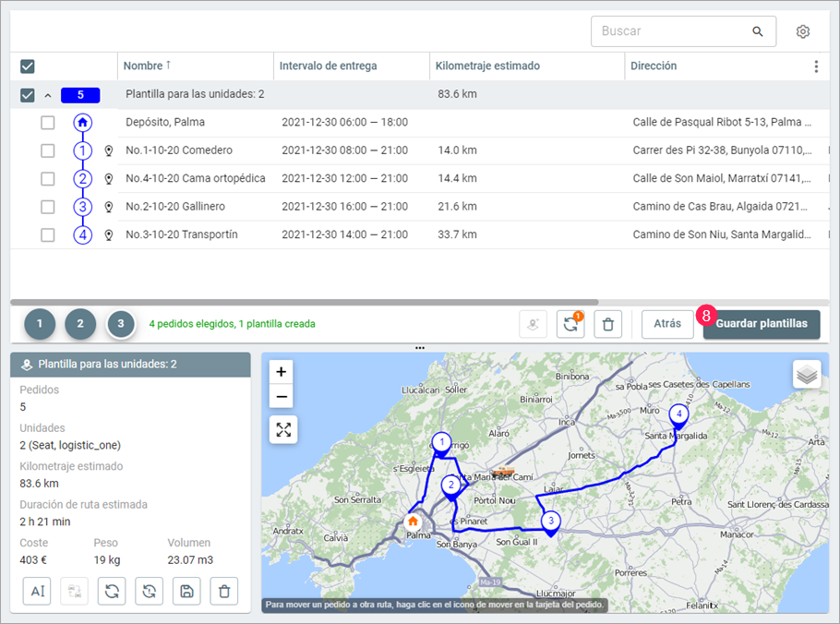This screenshot has height=624, width=840.
Task: Go to step 1 of the wizard
Action: click(x=40, y=324)
